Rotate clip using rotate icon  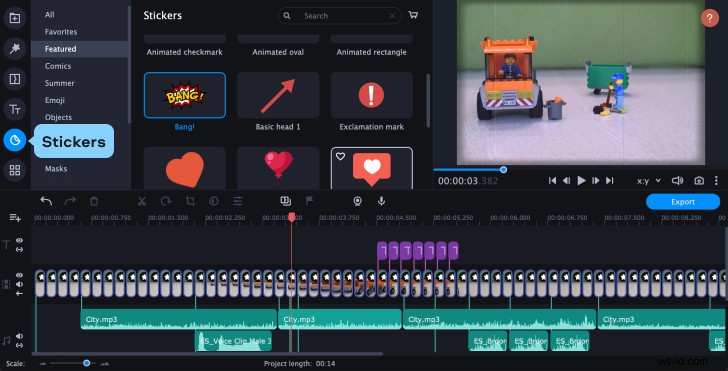tap(166, 201)
